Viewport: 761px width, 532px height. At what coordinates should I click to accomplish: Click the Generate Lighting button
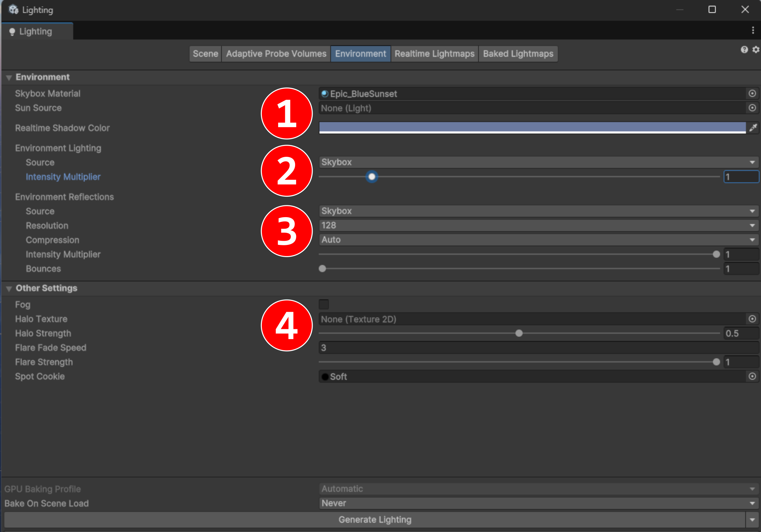[x=375, y=520]
